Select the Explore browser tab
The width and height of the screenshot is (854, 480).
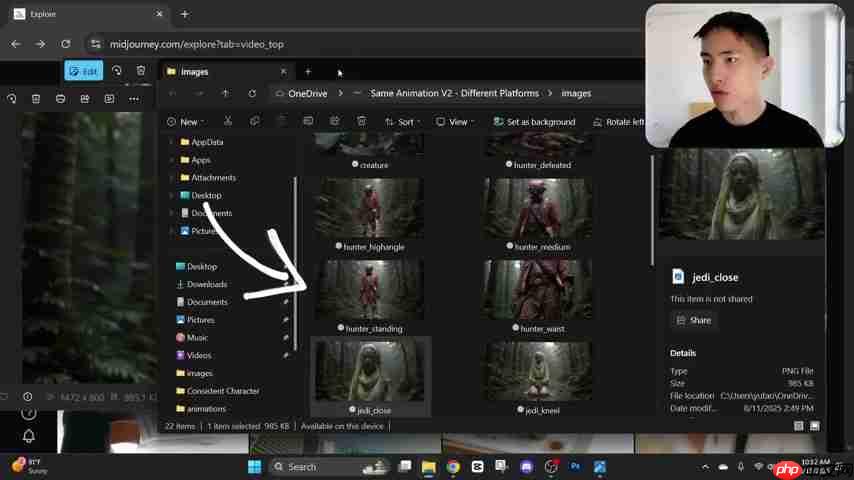point(44,14)
